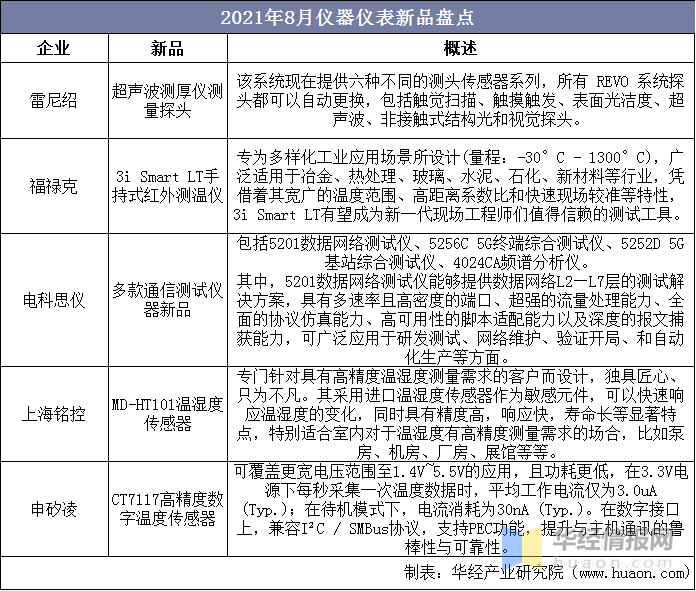Select the 上海铭控 company cell

54,414
